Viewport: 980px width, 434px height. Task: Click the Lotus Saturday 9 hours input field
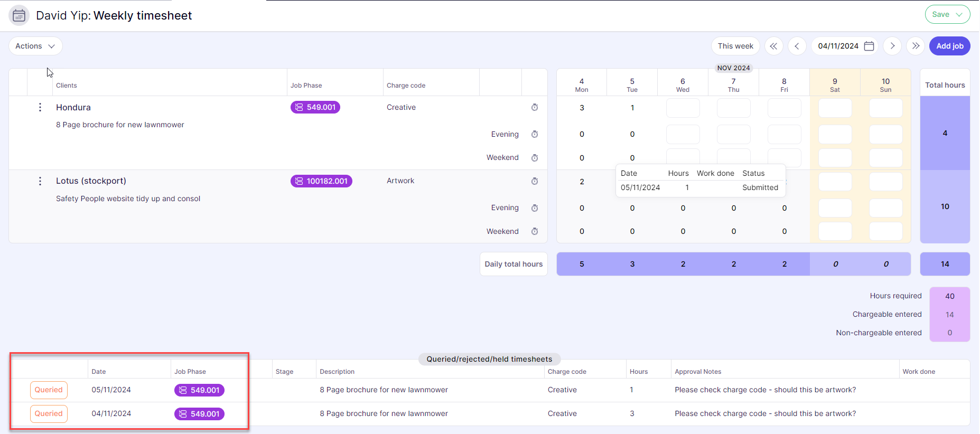point(835,182)
